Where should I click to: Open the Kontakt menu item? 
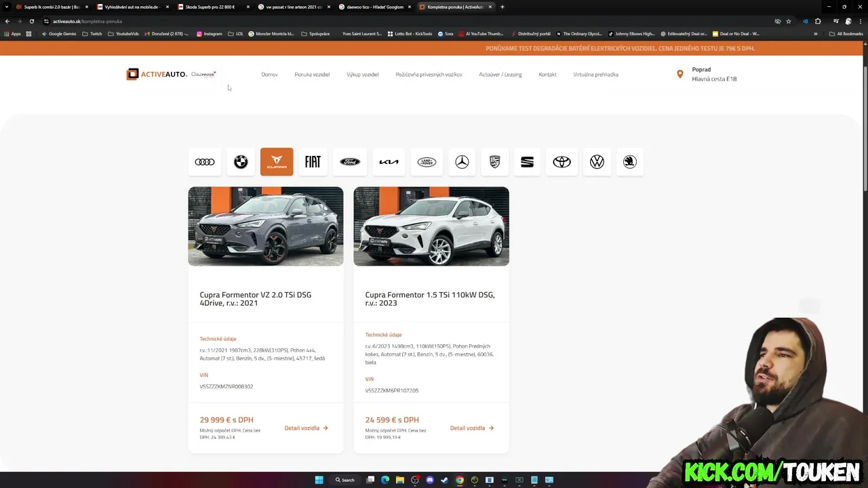coord(547,75)
